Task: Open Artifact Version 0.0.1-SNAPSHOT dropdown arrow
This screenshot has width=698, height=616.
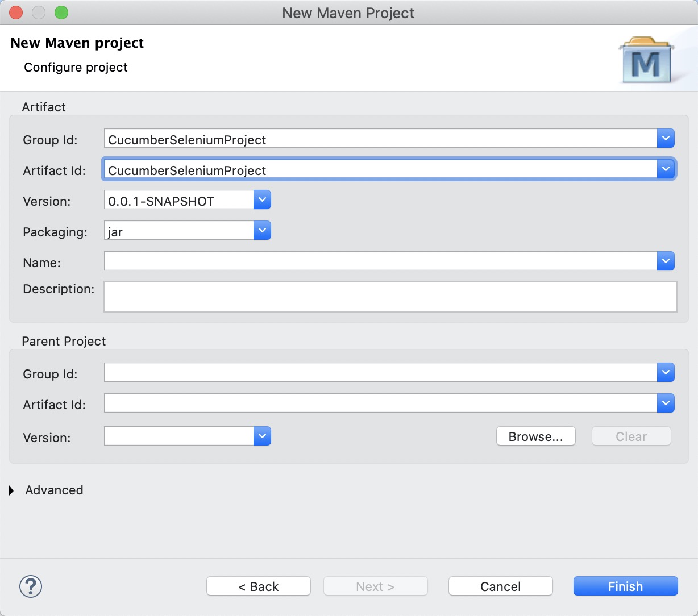Action: pyautogui.click(x=262, y=199)
